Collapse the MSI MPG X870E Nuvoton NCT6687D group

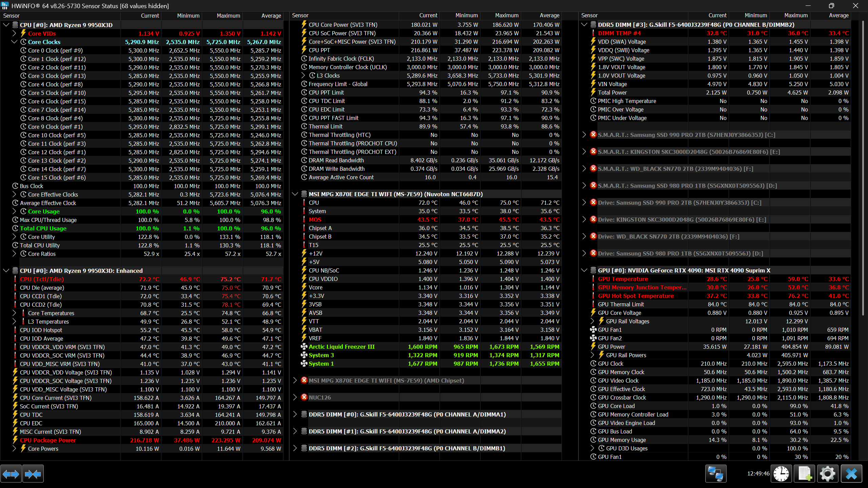coord(295,194)
